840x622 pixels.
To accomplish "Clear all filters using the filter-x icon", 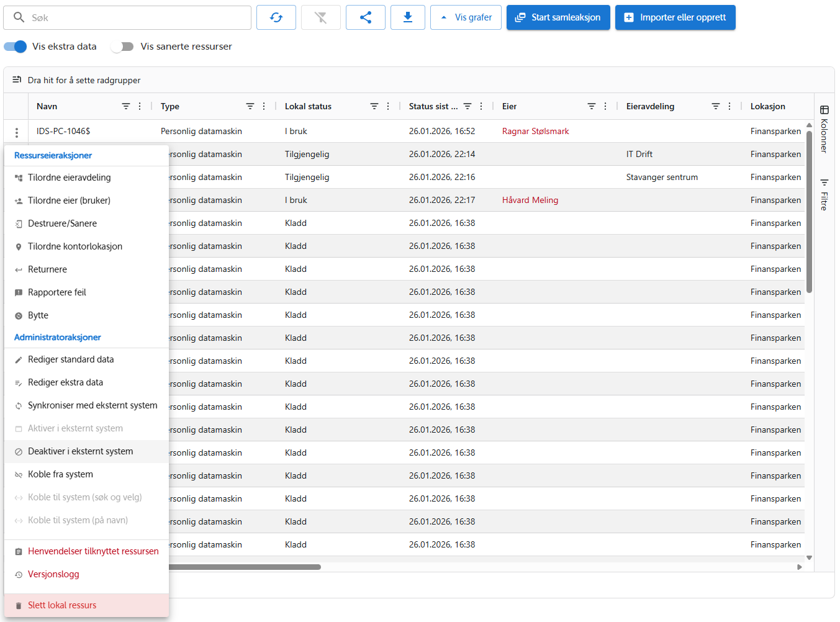I will coord(320,17).
